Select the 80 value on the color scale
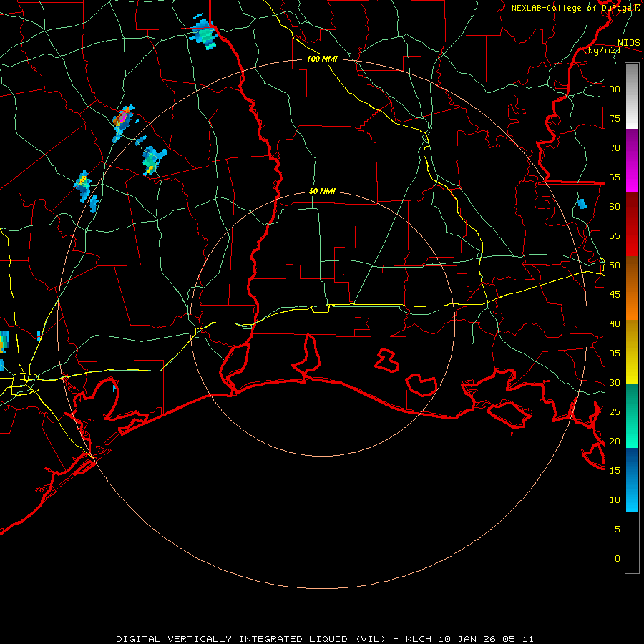This screenshot has height=644, width=644. 615,89
